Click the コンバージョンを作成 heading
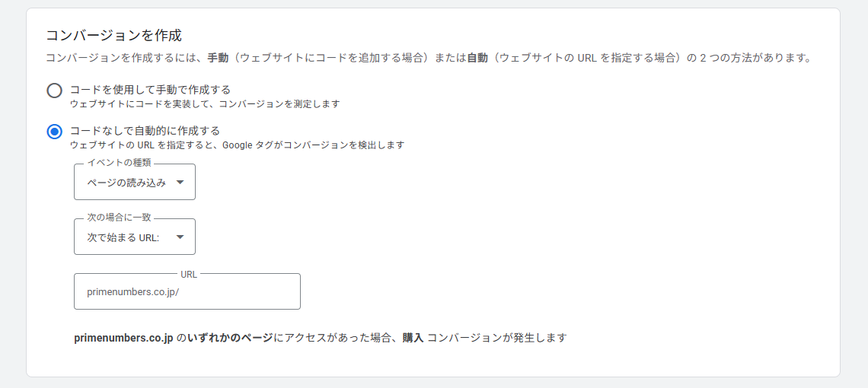 point(113,35)
